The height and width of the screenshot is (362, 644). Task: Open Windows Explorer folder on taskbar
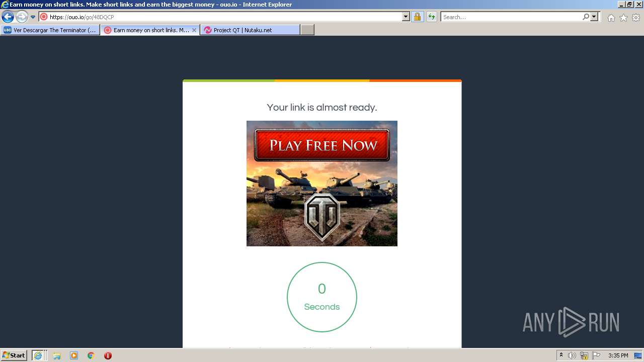(57, 355)
